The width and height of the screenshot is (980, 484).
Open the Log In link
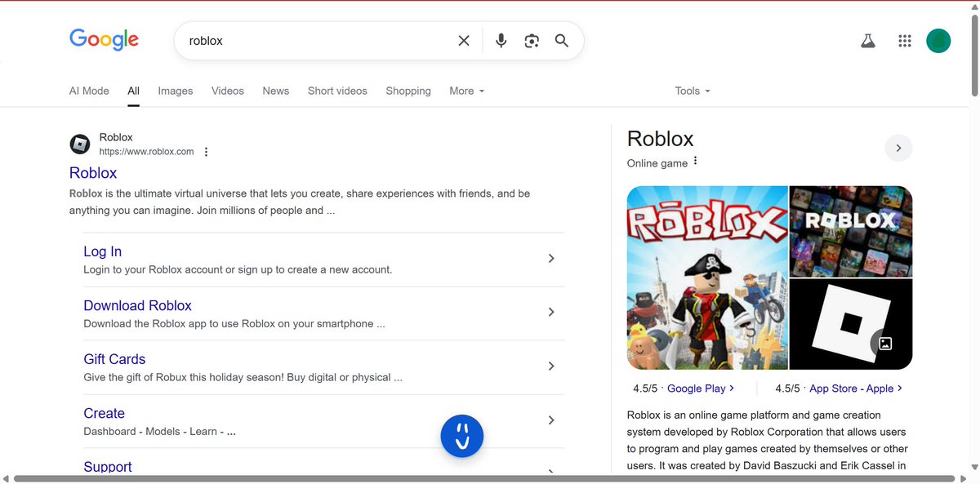pyautogui.click(x=103, y=251)
